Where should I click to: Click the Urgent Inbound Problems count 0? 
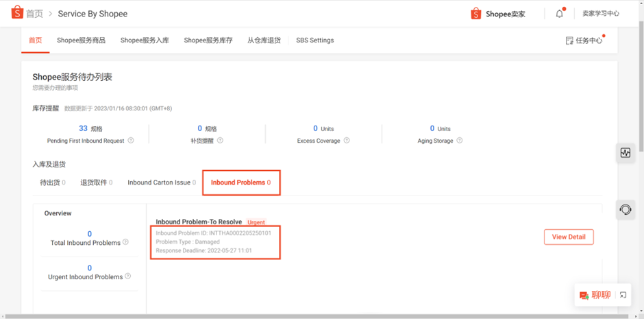coord(90,268)
